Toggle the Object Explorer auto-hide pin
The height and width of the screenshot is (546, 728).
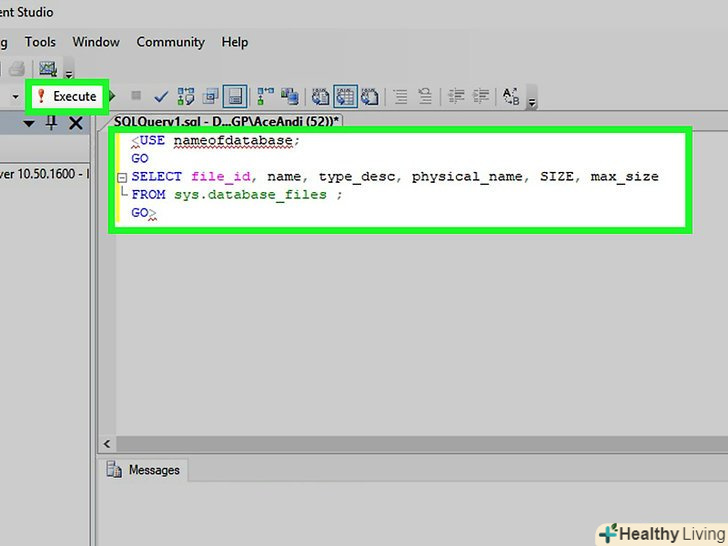coord(51,123)
